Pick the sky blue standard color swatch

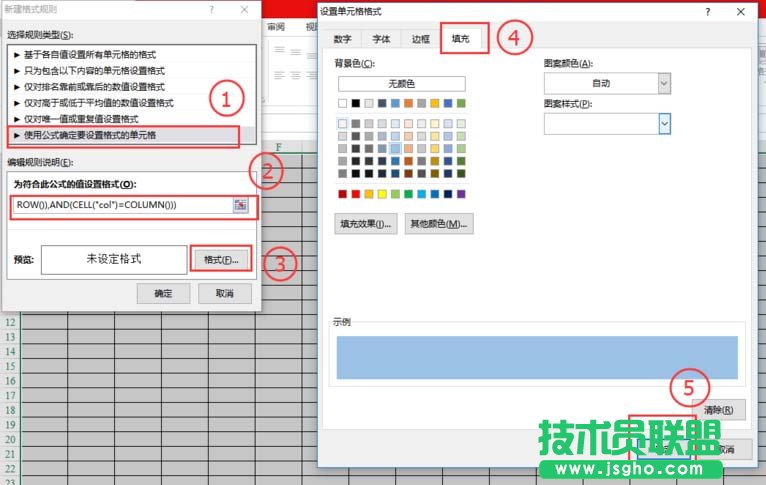[422, 194]
